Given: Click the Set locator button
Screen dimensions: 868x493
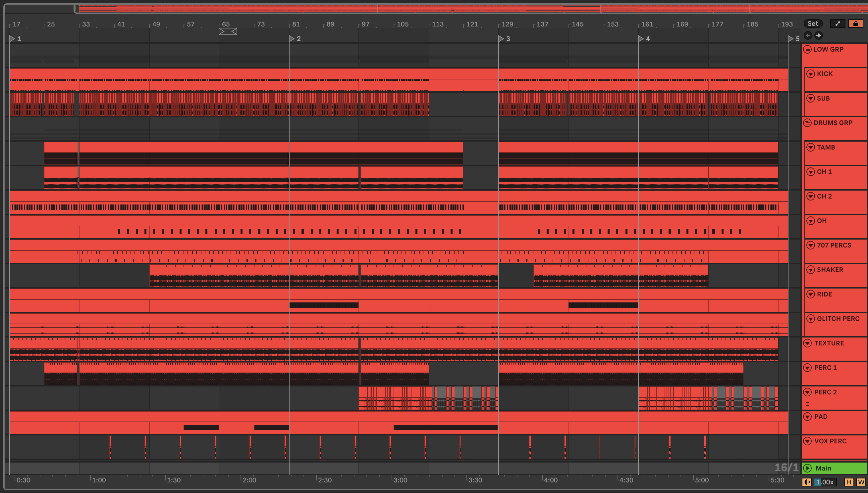Looking at the screenshot, I should point(813,24).
